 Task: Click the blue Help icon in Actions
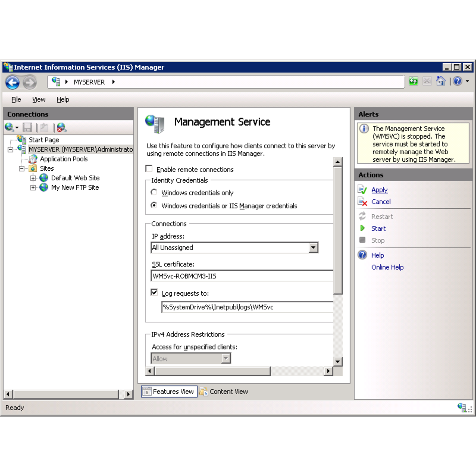(362, 255)
